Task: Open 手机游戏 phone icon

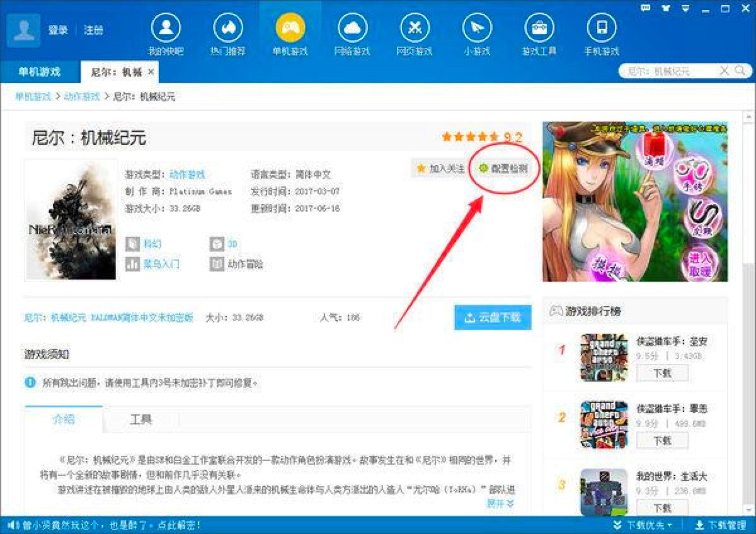Action: [x=602, y=28]
